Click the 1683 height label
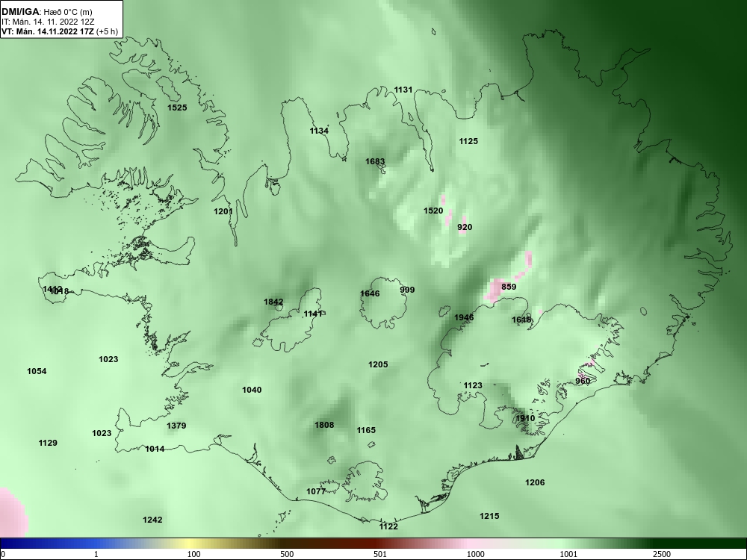 [375, 161]
